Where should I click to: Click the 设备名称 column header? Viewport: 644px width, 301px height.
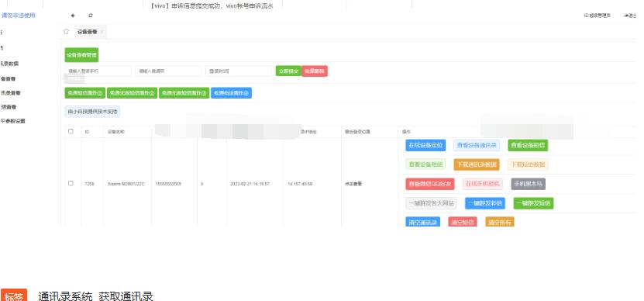115,132
